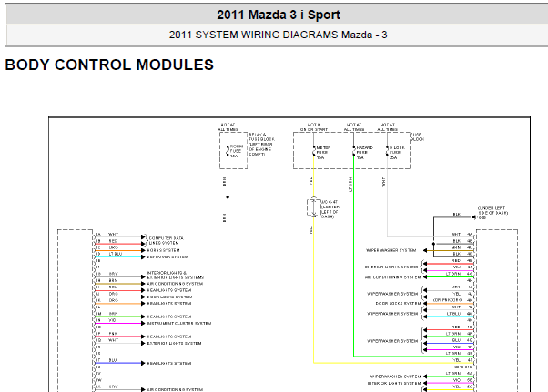Click "HEADLIGHTS SYSTEM" beside the 1T BLU wire
Screen dimensions: 548x392
169,364
